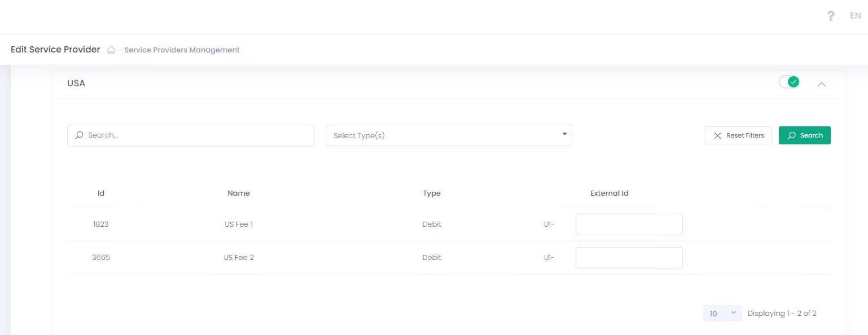Open the Select Type(s) dropdown

(x=449, y=135)
